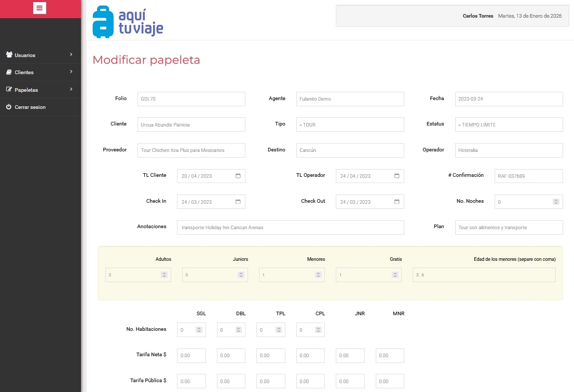This screenshot has height=392, width=574.
Task: Open calendar icon in Check Out field
Action: (x=397, y=202)
